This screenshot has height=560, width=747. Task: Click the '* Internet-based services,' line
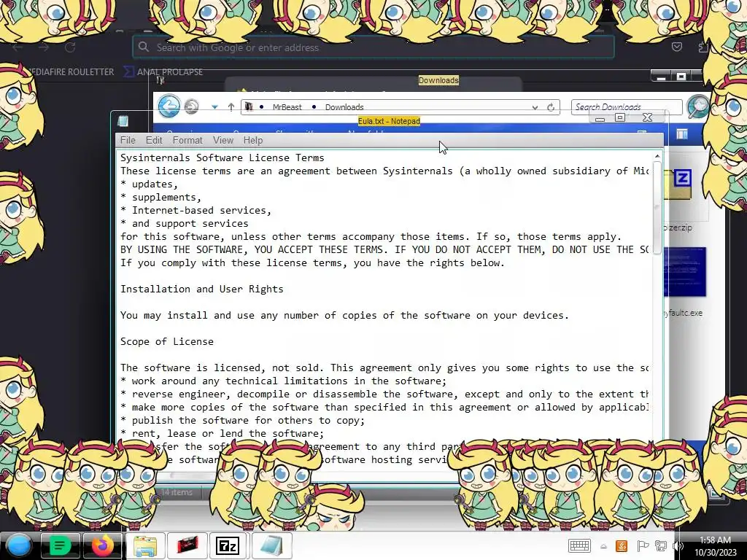coord(196,210)
